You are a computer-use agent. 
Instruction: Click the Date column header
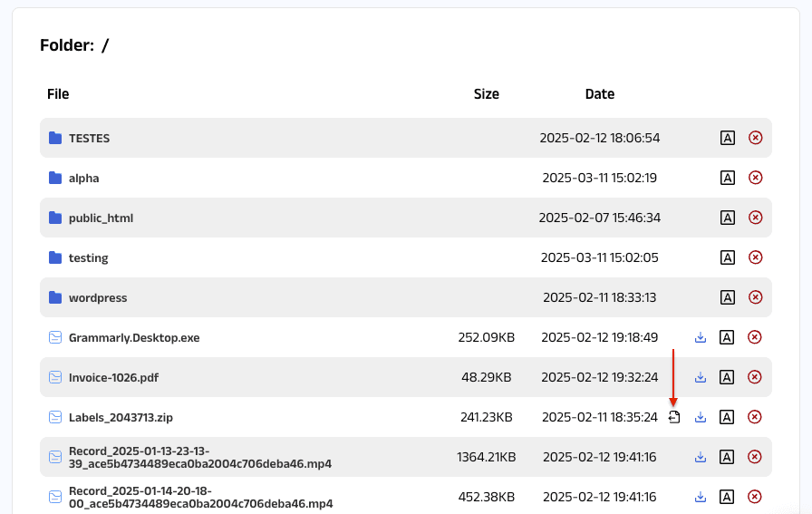pyautogui.click(x=599, y=94)
